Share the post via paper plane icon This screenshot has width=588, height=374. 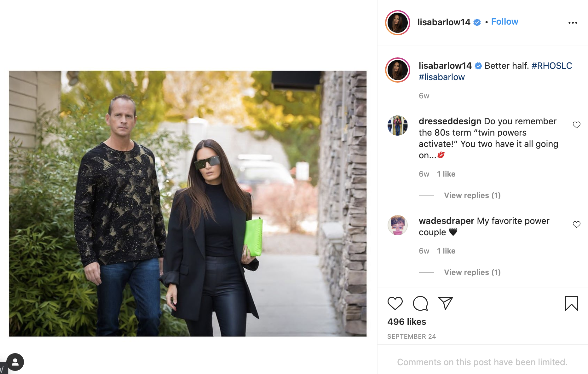pos(446,303)
